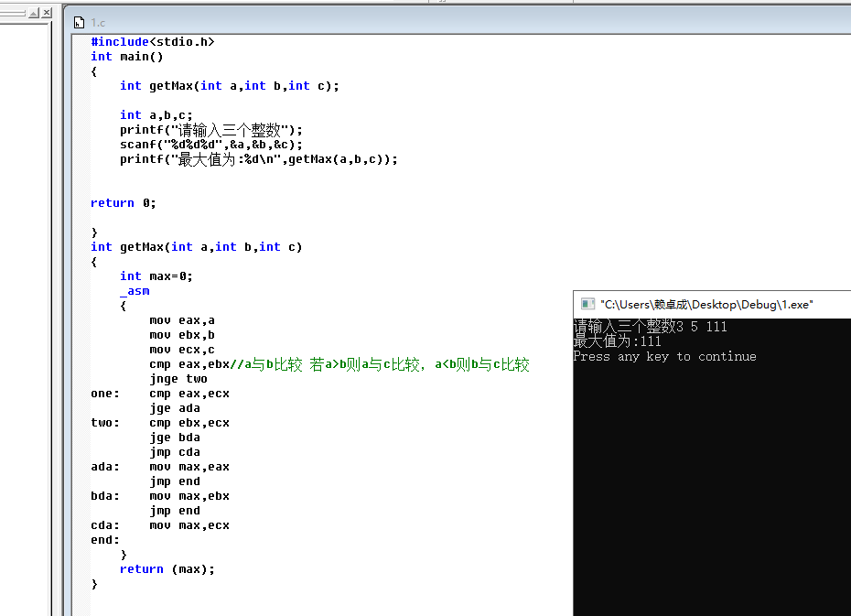851x616 pixels.
Task: Click the "mov max,ecx" instruction
Action: 189,525
